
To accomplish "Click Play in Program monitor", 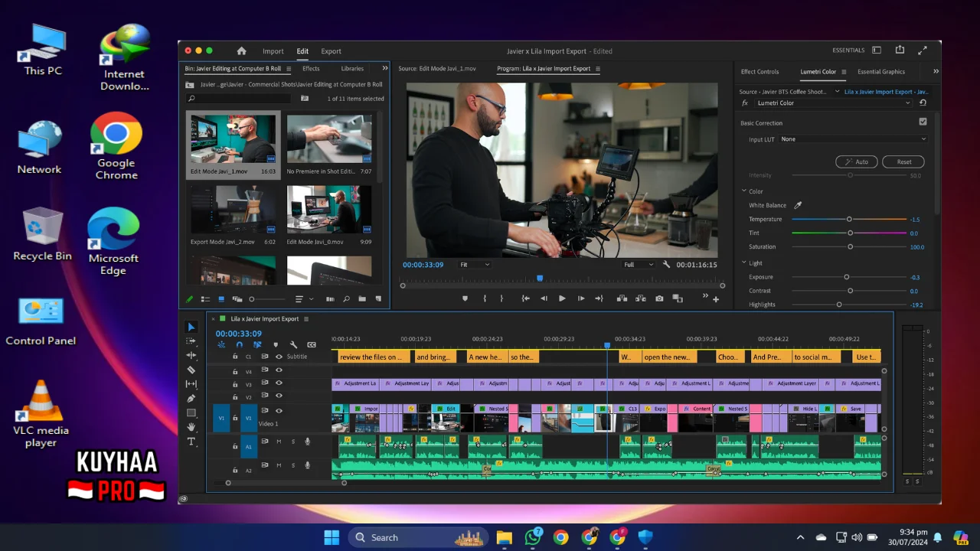I will pos(562,298).
